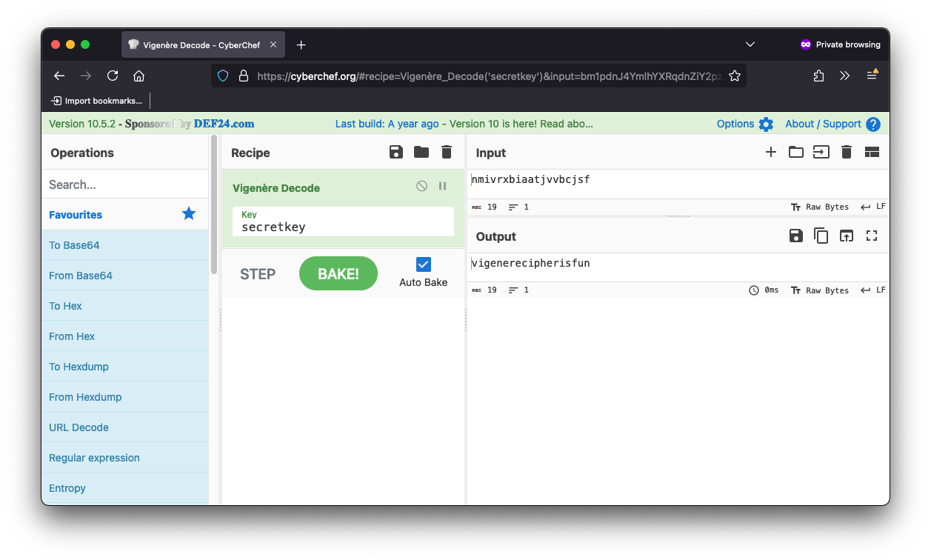Select the To Hex operation
Viewport: 931px width, 560px height.
click(125, 306)
